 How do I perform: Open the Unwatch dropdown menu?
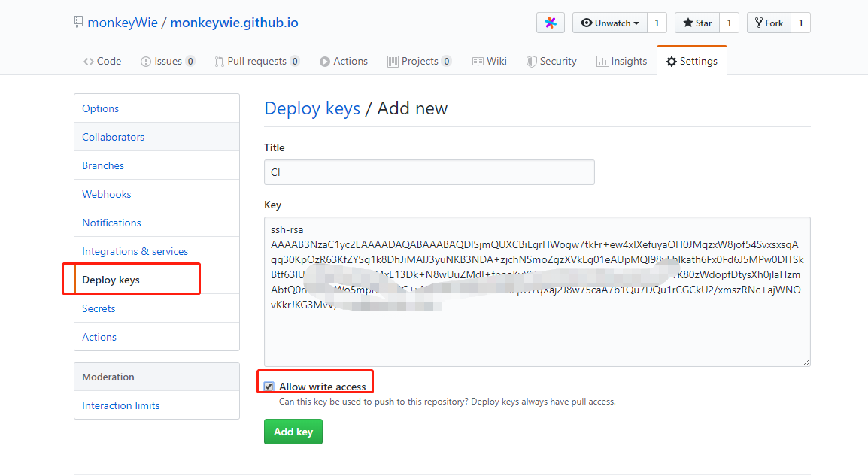609,23
